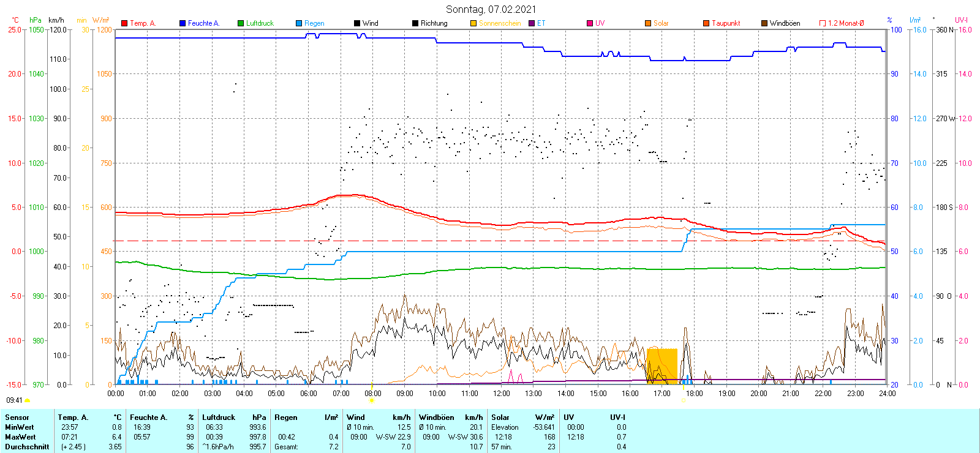Viewport: 980px width, 453px height.
Task: Click the UV-I axis header at top right
Action: (961, 20)
